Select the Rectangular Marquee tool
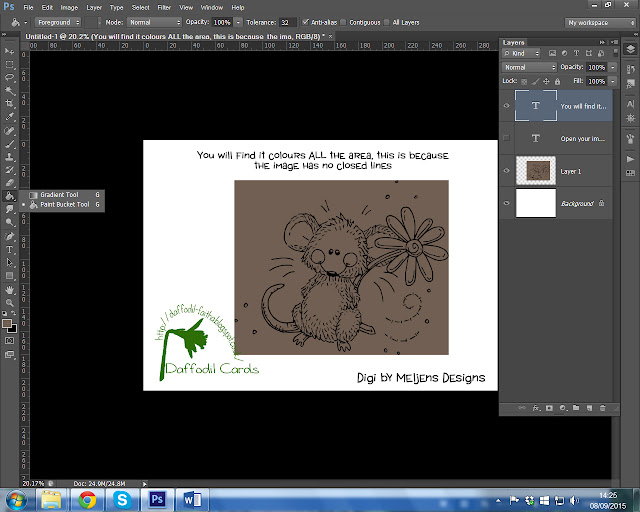The image size is (640, 512). coord(9,65)
